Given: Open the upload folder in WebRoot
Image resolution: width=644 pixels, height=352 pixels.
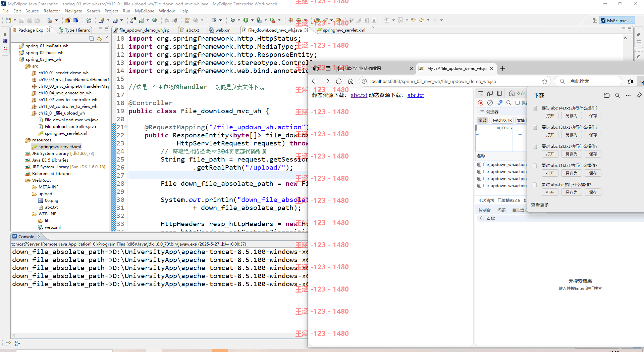Looking at the screenshot, I should click(45, 194).
